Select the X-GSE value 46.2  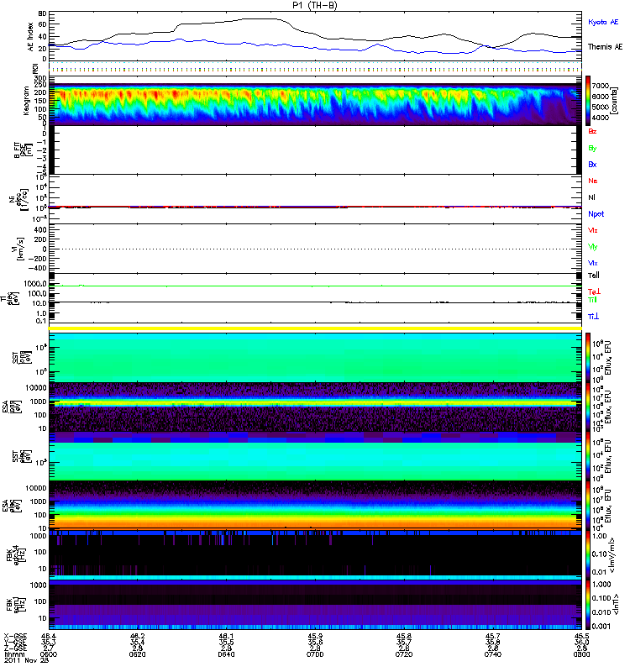(137, 636)
